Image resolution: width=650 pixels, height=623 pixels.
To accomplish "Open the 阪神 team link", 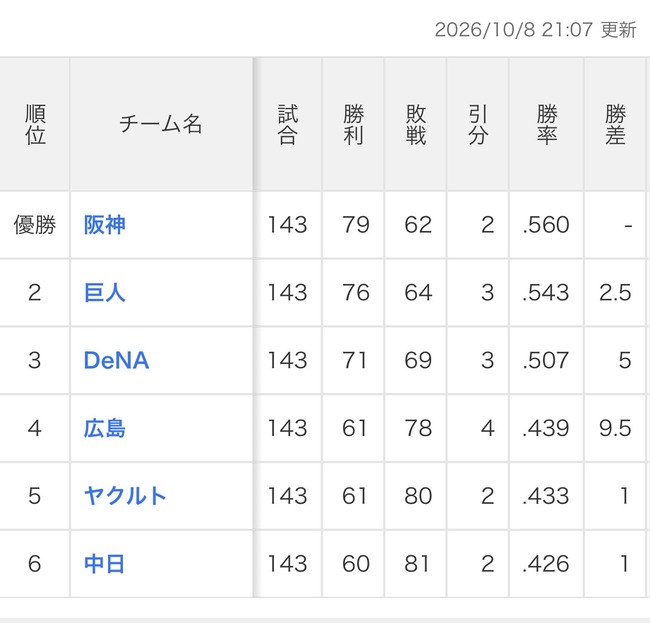I will (104, 225).
